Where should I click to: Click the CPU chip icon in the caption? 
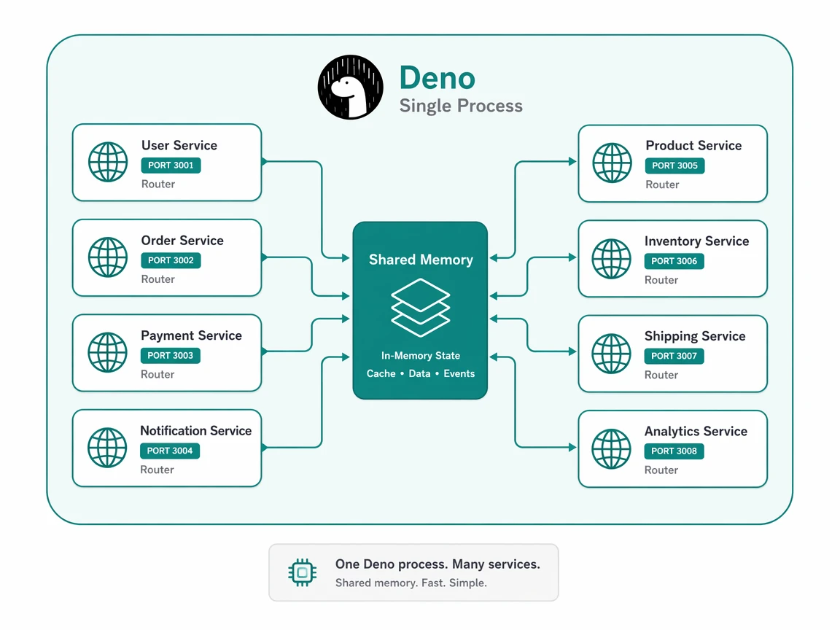point(302,572)
